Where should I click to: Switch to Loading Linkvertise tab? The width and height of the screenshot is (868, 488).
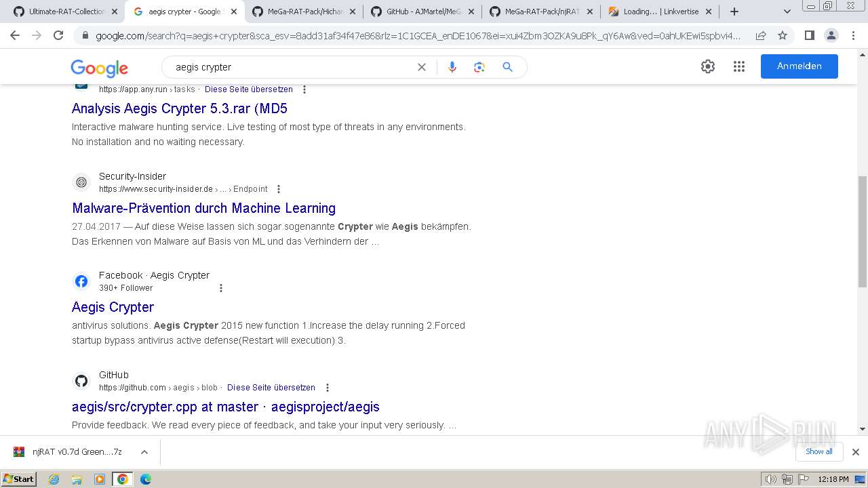[x=660, y=12]
